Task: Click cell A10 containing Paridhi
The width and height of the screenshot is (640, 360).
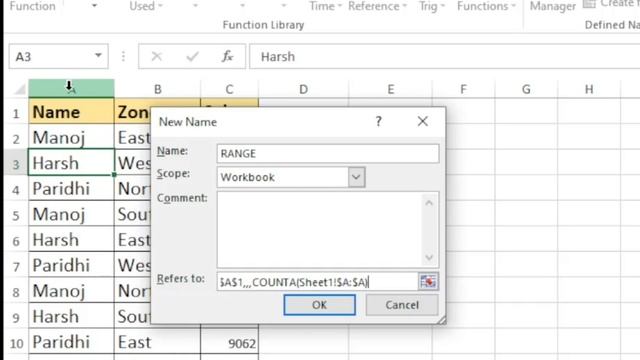Action: point(71,342)
